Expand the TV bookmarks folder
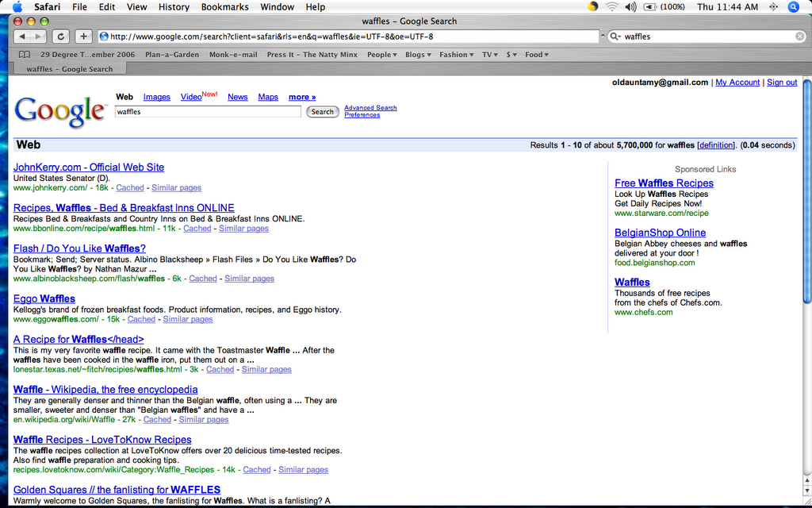Screen dimensions: 812x508 (x=489, y=55)
